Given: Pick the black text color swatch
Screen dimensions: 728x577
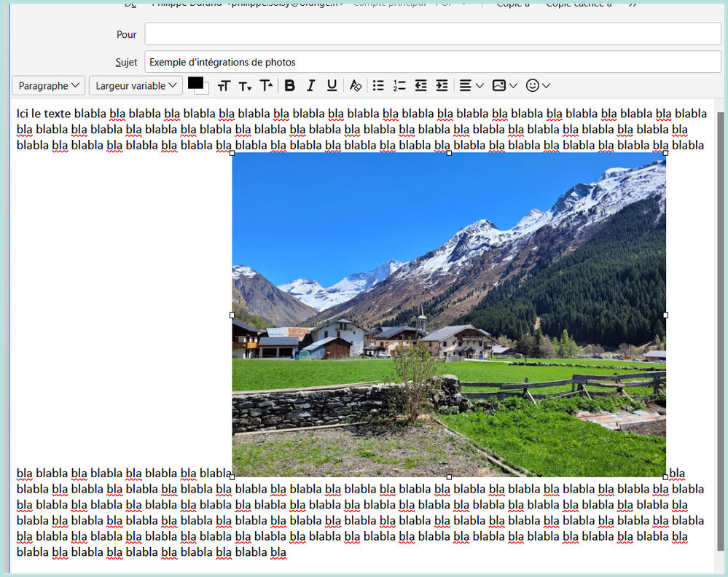Looking at the screenshot, I should coord(195,83).
